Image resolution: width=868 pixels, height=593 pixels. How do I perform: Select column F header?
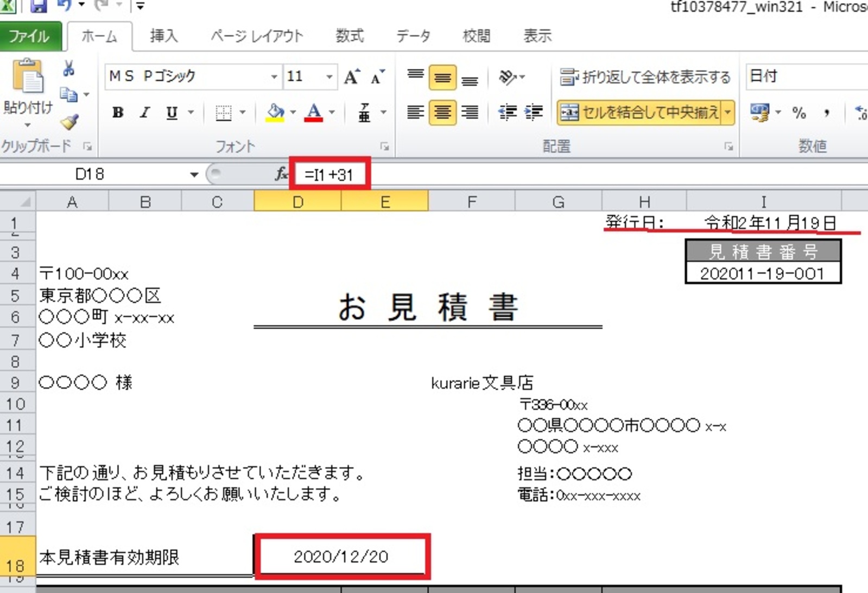tap(471, 202)
